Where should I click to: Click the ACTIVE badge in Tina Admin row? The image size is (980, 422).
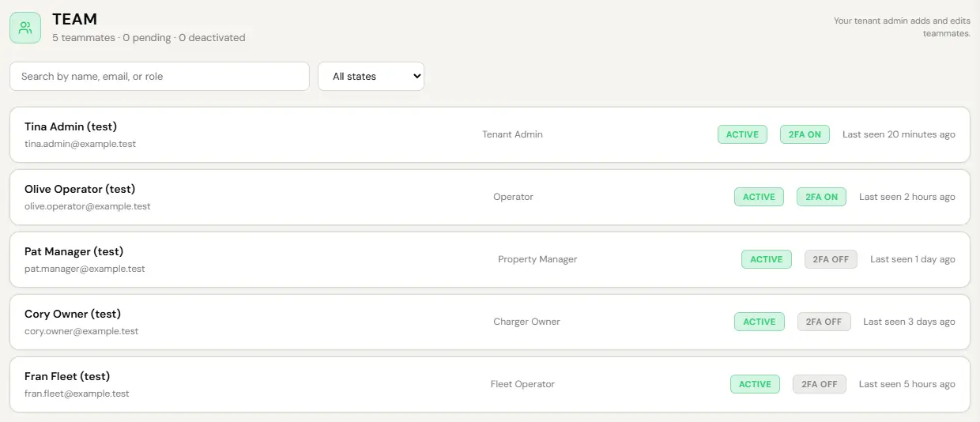tap(742, 134)
